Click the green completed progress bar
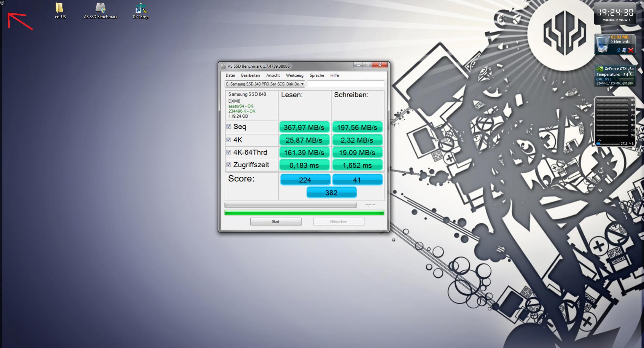 click(x=304, y=213)
